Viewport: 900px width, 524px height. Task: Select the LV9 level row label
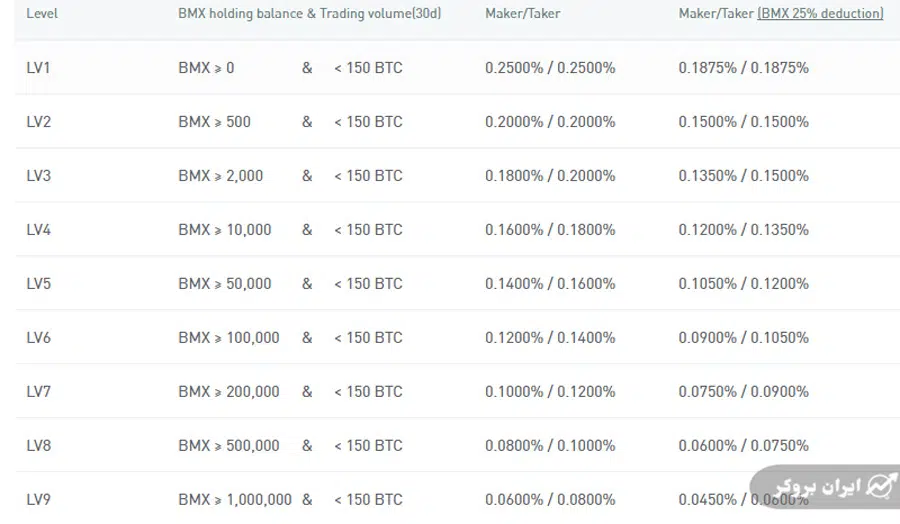tap(39, 500)
